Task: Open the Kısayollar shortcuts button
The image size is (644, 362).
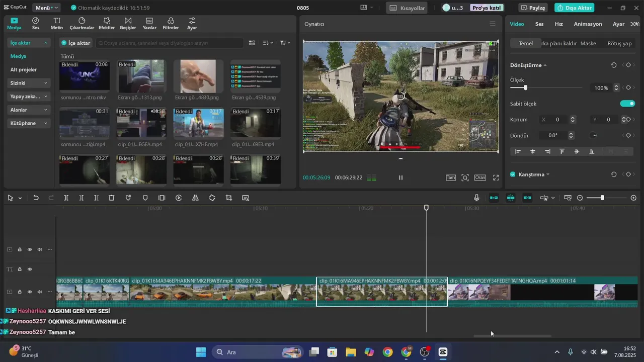Action: click(x=408, y=8)
